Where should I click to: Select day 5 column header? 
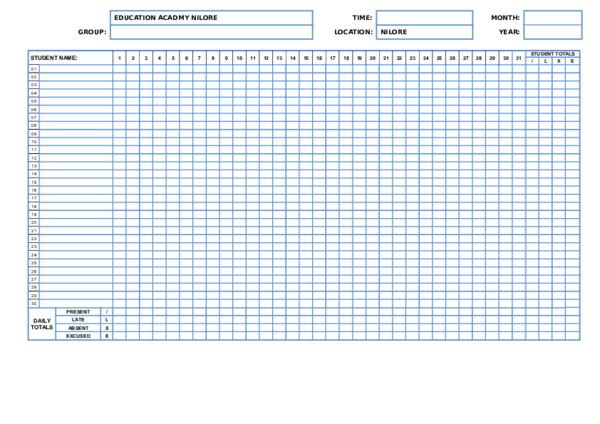click(173, 58)
